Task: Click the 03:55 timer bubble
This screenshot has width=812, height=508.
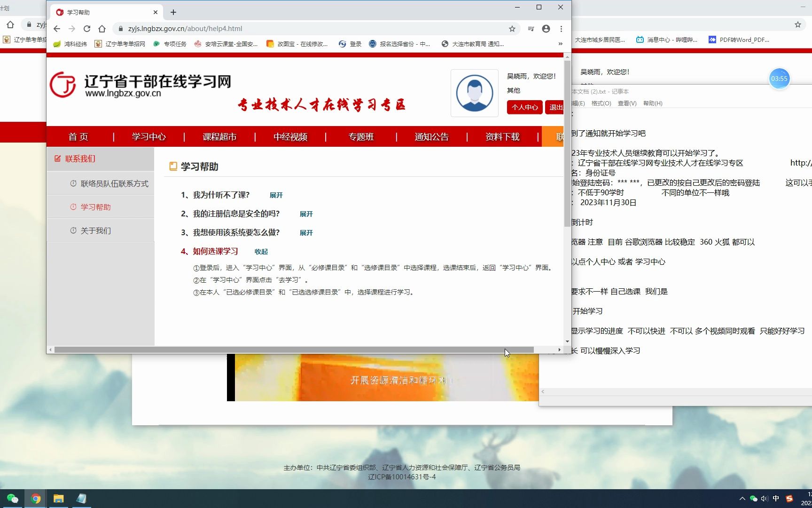Action: (x=779, y=79)
